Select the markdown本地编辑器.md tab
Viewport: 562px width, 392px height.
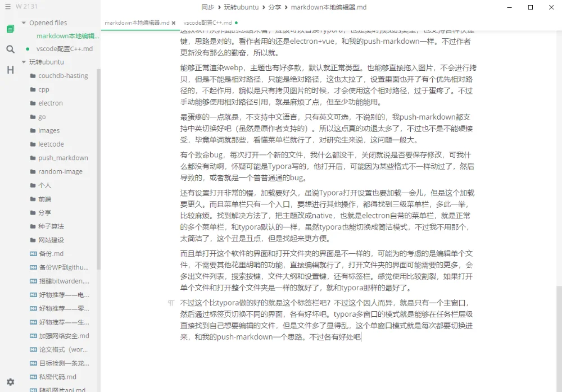pyautogui.click(x=137, y=24)
